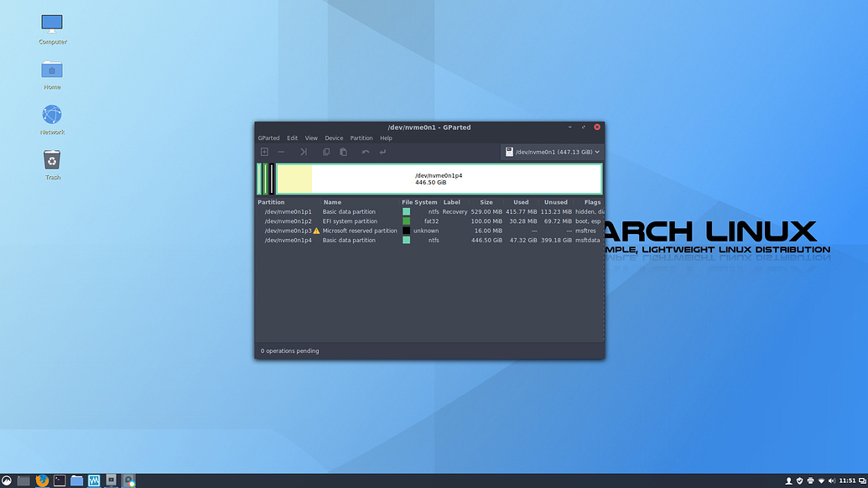Click the printer tray icon

810,480
